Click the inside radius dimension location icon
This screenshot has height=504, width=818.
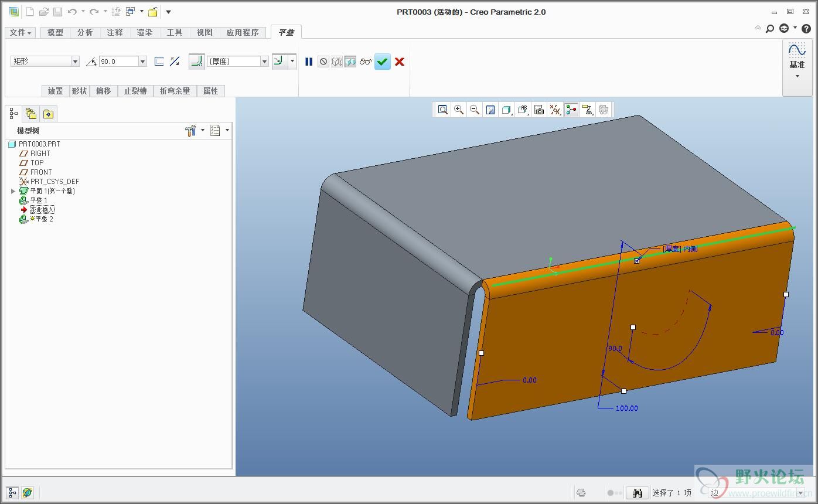pyautogui.click(x=280, y=61)
